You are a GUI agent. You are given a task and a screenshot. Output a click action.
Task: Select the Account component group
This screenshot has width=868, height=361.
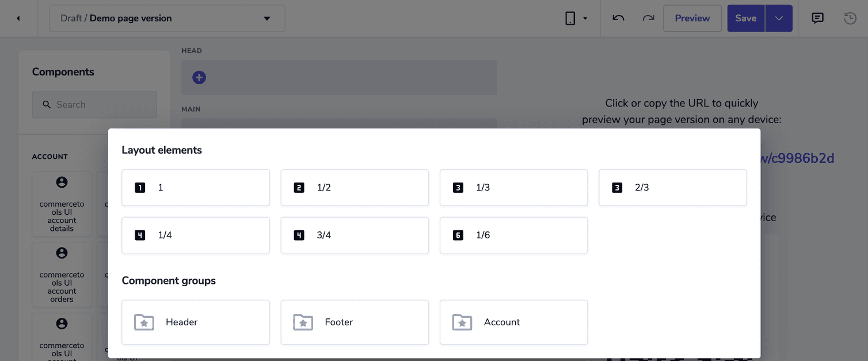[x=513, y=322]
